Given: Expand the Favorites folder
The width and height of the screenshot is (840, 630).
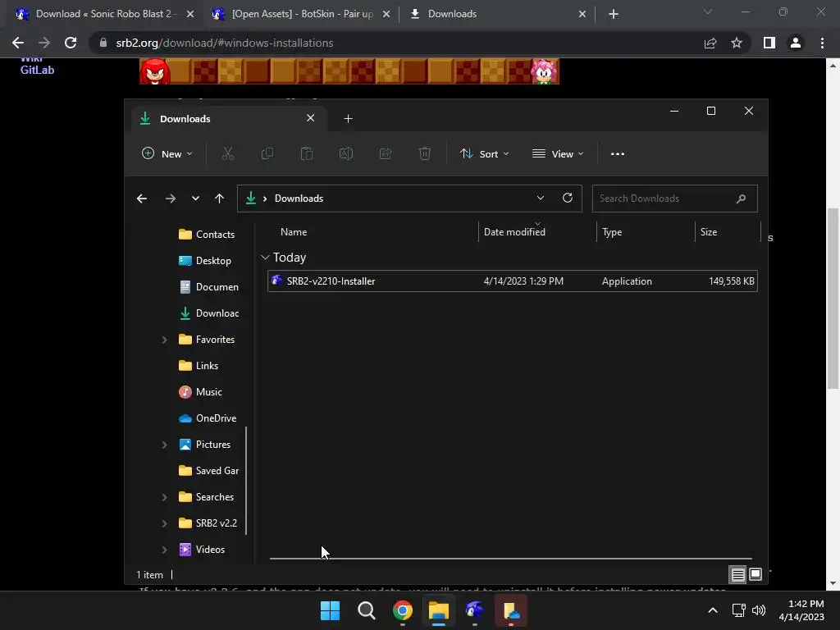Looking at the screenshot, I should tap(164, 340).
